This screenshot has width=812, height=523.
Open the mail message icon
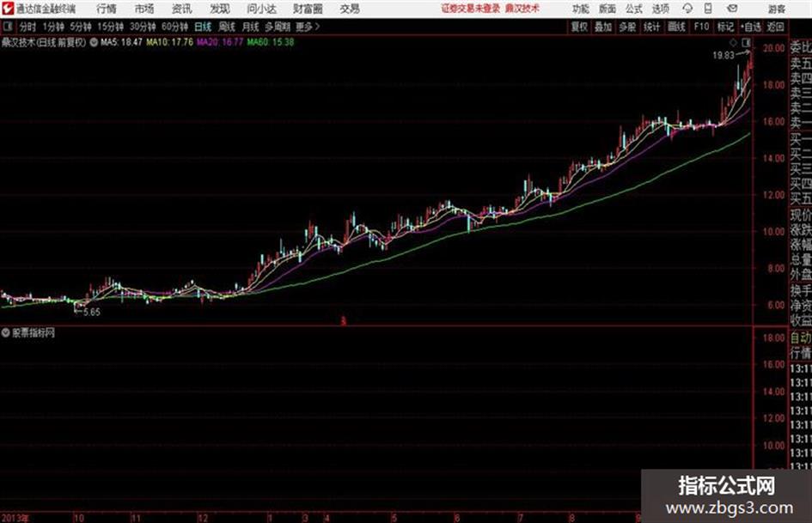pyautogui.click(x=732, y=9)
